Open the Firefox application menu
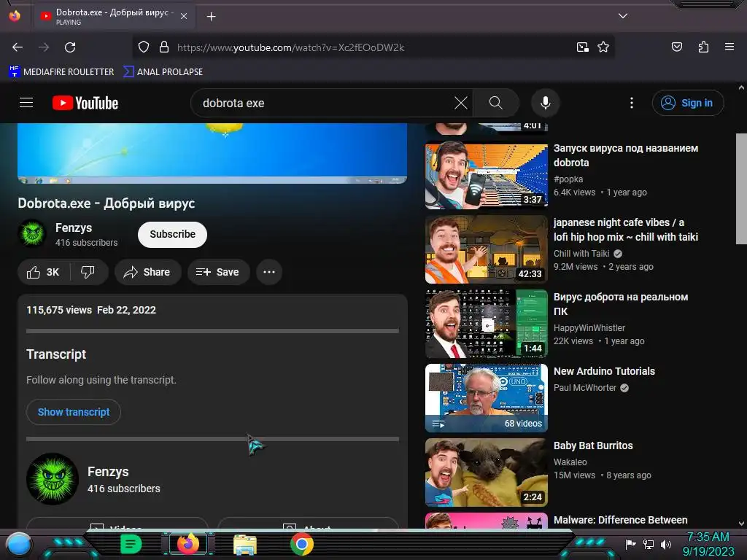This screenshot has height=560, width=747. click(729, 47)
